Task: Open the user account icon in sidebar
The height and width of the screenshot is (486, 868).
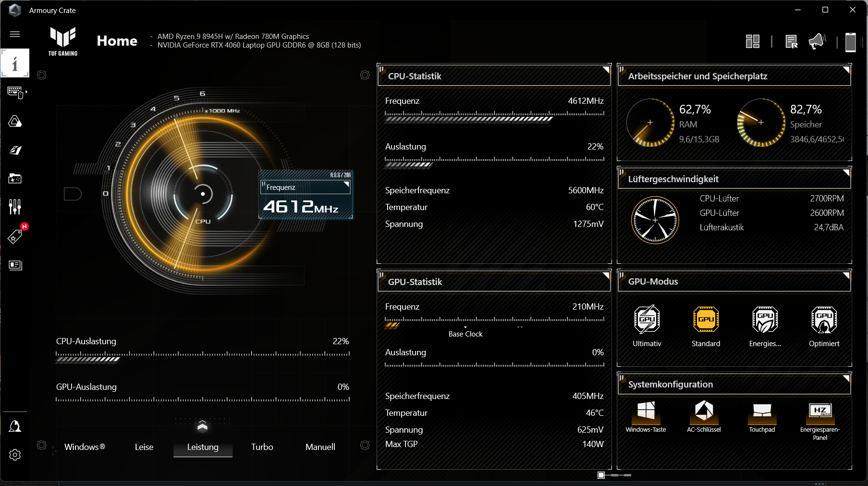Action: (x=15, y=426)
